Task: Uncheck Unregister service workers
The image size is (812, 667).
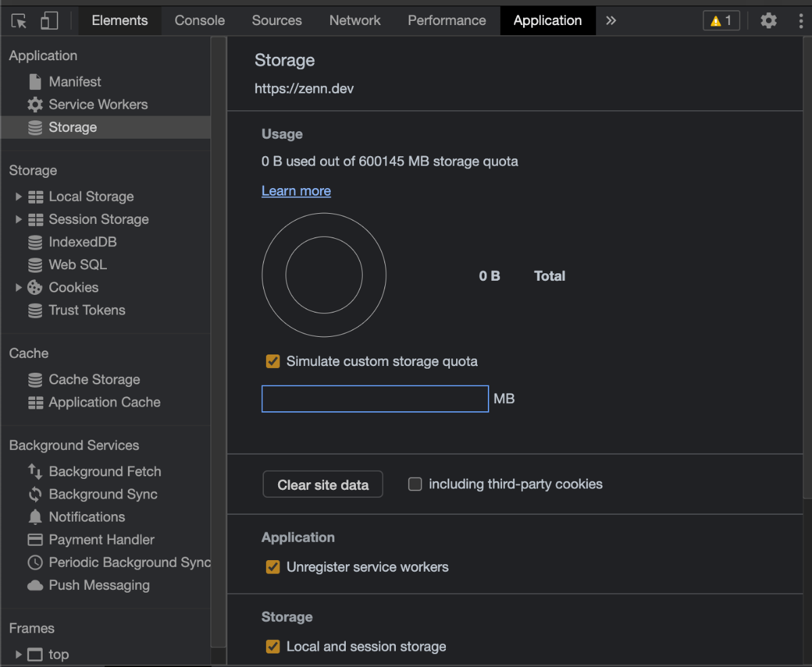Action: pos(273,567)
